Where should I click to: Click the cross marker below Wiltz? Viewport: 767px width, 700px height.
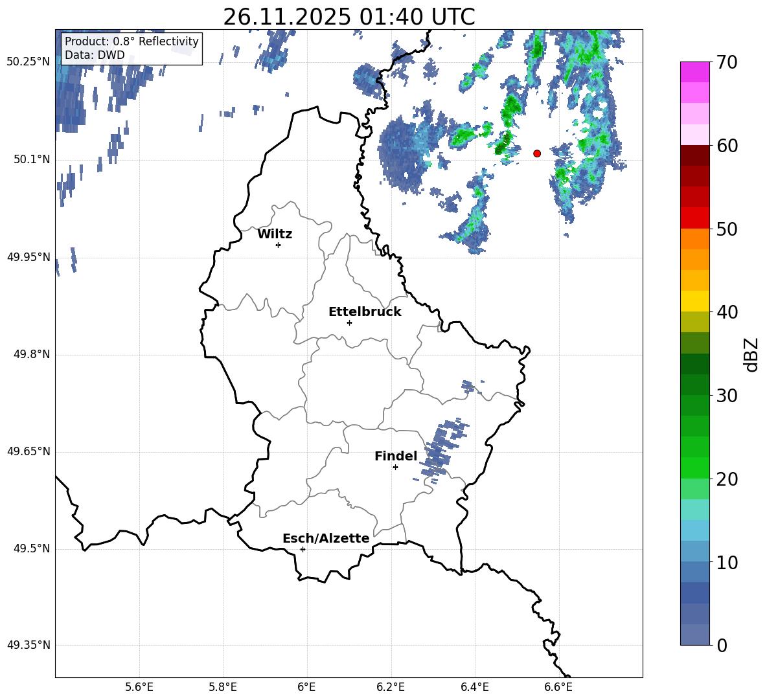point(279,245)
